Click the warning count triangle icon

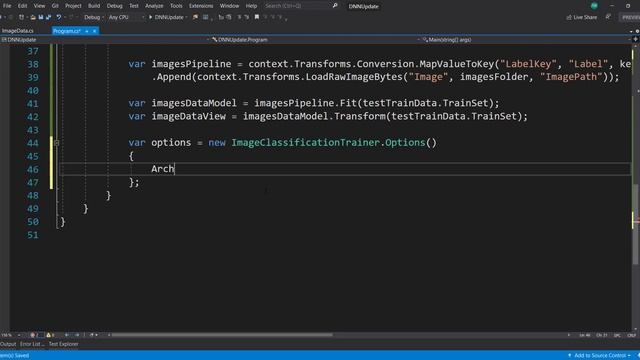click(x=50, y=335)
